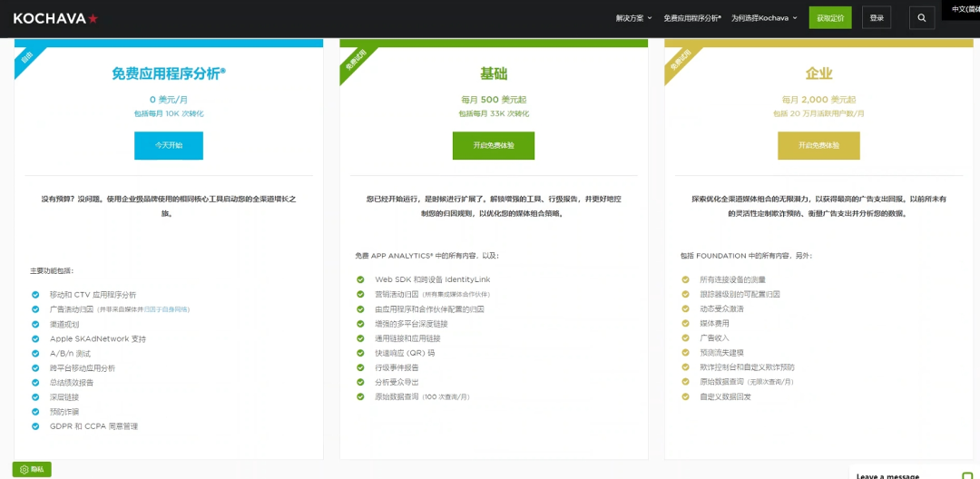The width and height of the screenshot is (980, 479).
Task: Click check icon beside 自定义数据回发
Action: point(686,396)
